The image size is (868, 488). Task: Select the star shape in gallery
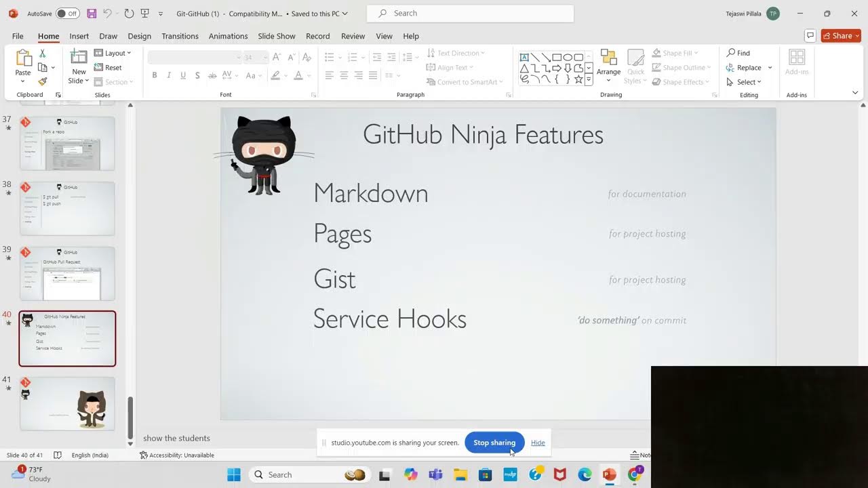[578, 79]
